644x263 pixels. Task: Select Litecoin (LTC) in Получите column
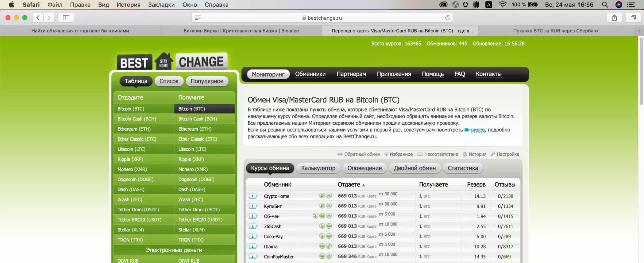click(x=205, y=149)
